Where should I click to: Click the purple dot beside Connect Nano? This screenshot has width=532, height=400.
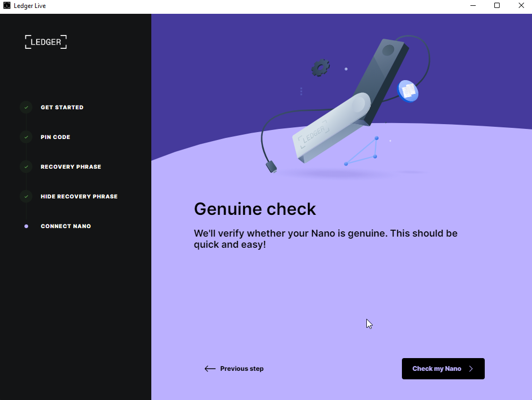pos(26,226)
